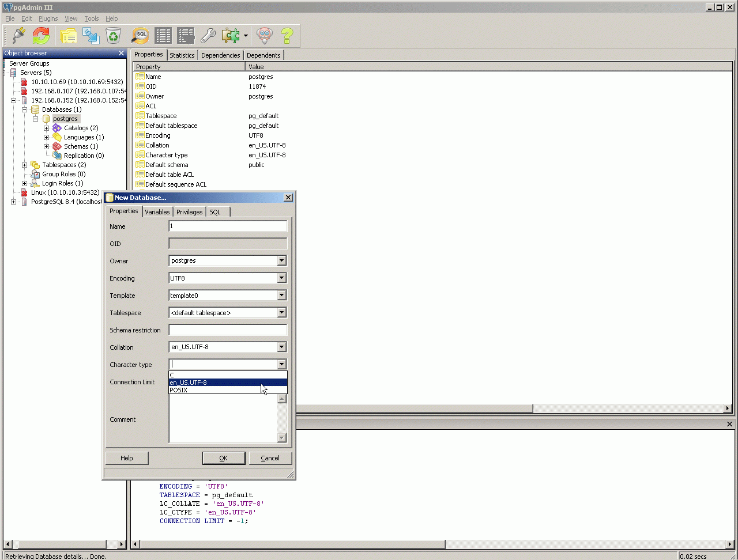
Task: Select the 10.10.10.69 server in tree
Action: (x=77, y=82)
